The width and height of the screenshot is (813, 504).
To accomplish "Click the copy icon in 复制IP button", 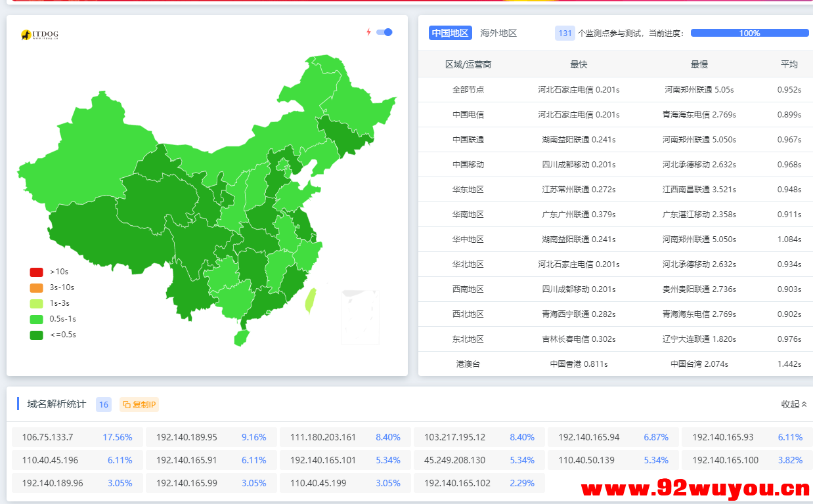I will [x=127, y=405].
